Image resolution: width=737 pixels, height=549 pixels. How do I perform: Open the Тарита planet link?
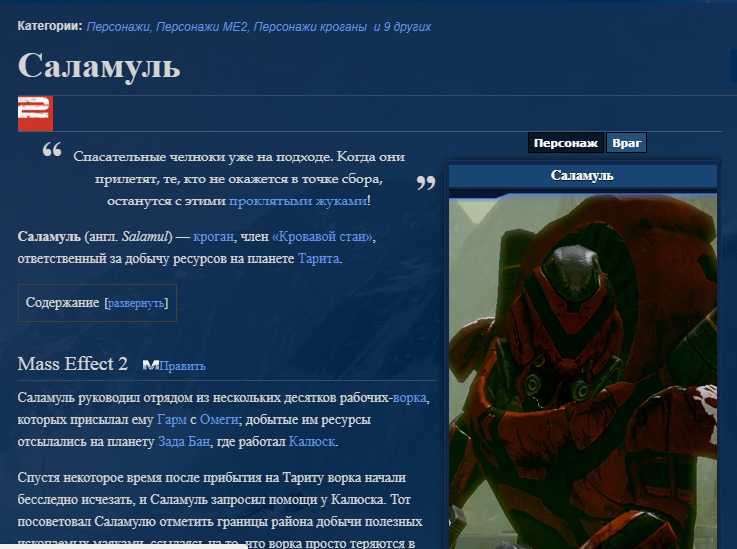point(318,259)
